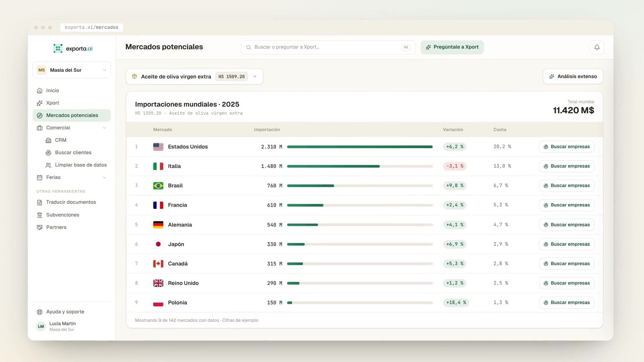Screen dimensions: 644x362
Task: Click the exporta.ai/mercados address bar
Action: pos(92,27)
